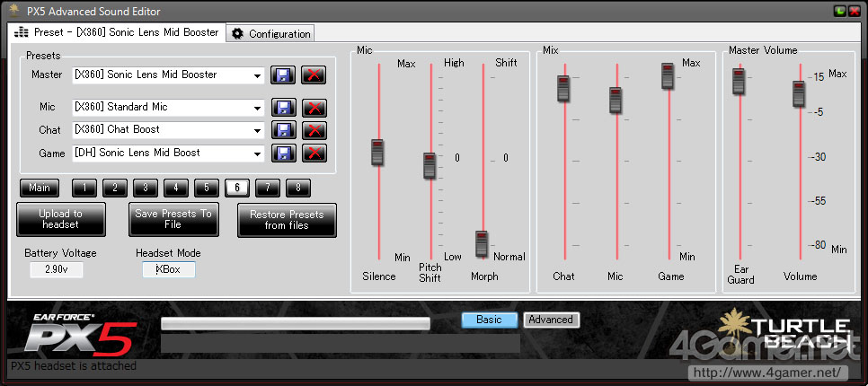868x386 pixels.
Task: Click the equalizer icon on Preset tab
Action: click(x=22, y=32)
